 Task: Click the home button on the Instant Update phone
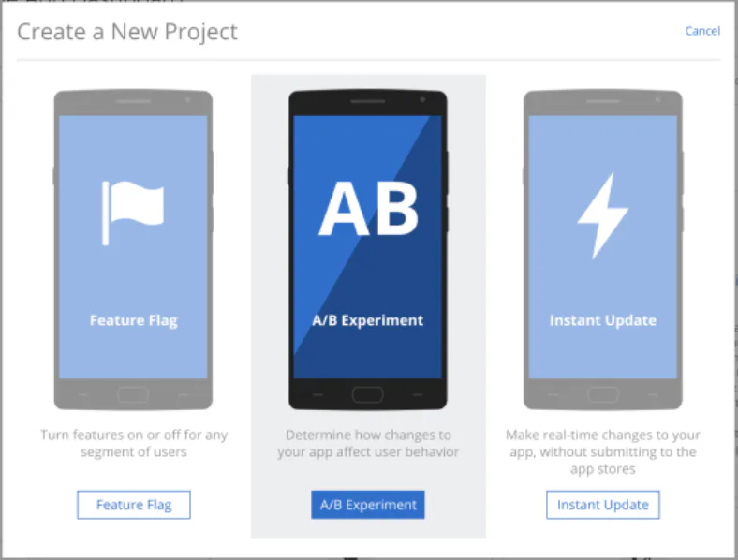(603, 394)
